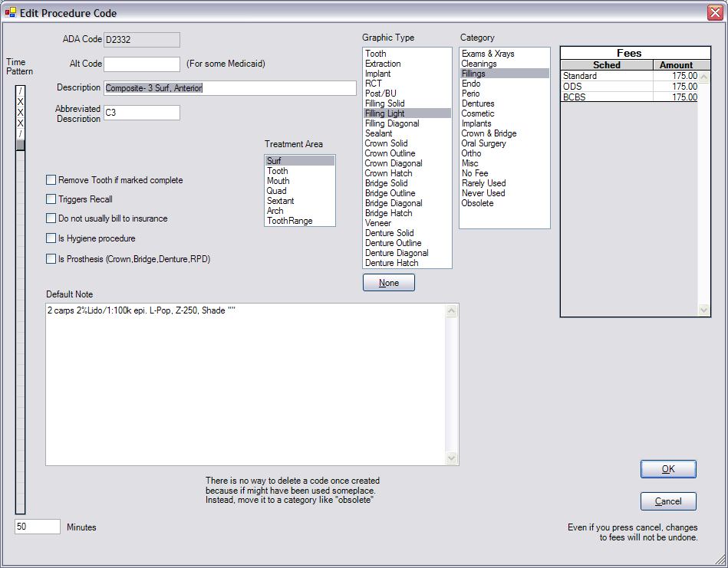The height and width of the screenshot is (568, 728).
Task: Click the Sched column header
Action: click(607, 65)
